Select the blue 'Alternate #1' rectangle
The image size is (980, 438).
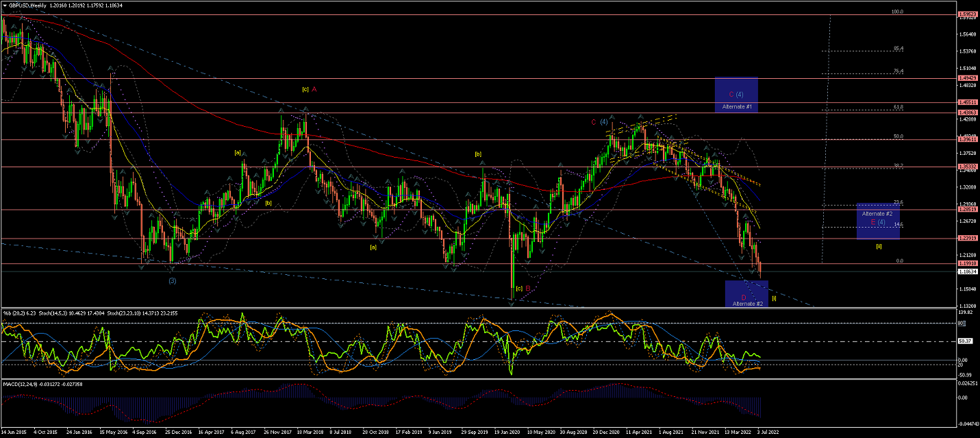click(736, 94)
